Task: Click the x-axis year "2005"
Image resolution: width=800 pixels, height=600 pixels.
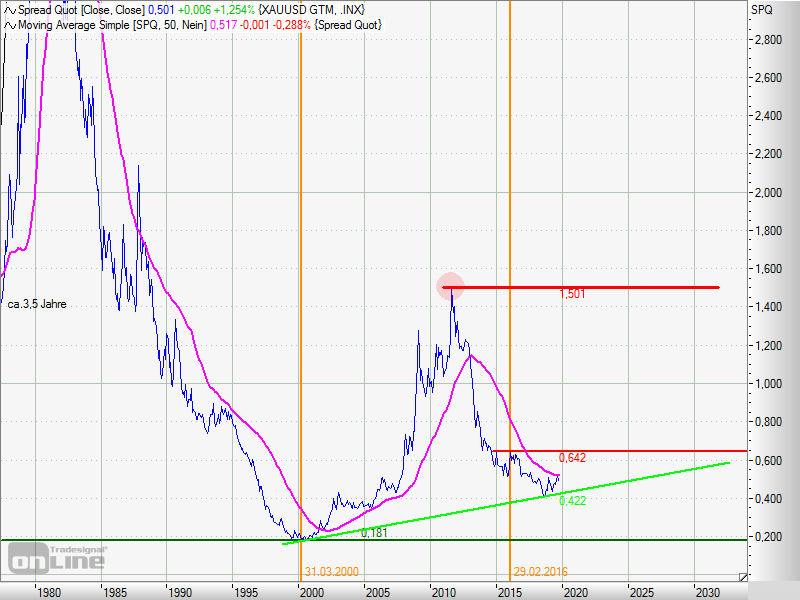Action: (x=379, y=593)
